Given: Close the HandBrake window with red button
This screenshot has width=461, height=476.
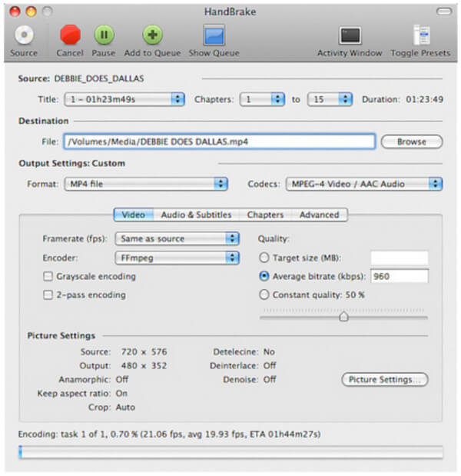Looking at the screenshot, I should click(x=15, y=12).
